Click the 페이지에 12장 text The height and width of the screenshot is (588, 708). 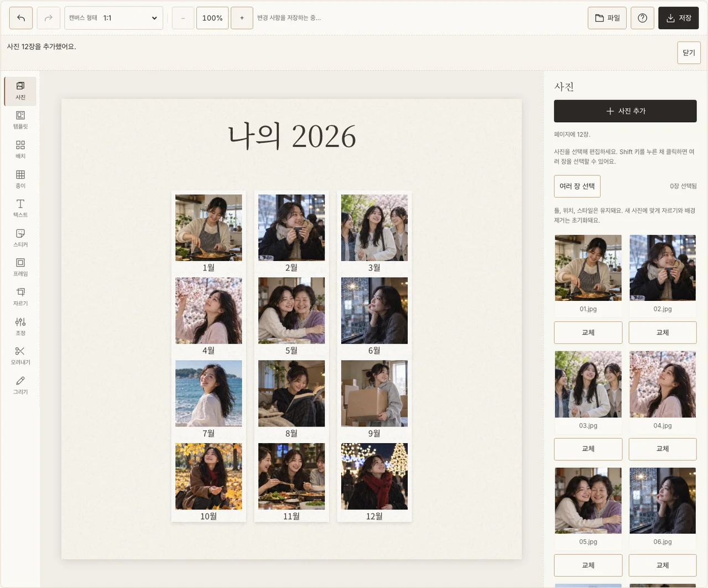[572, 134]
